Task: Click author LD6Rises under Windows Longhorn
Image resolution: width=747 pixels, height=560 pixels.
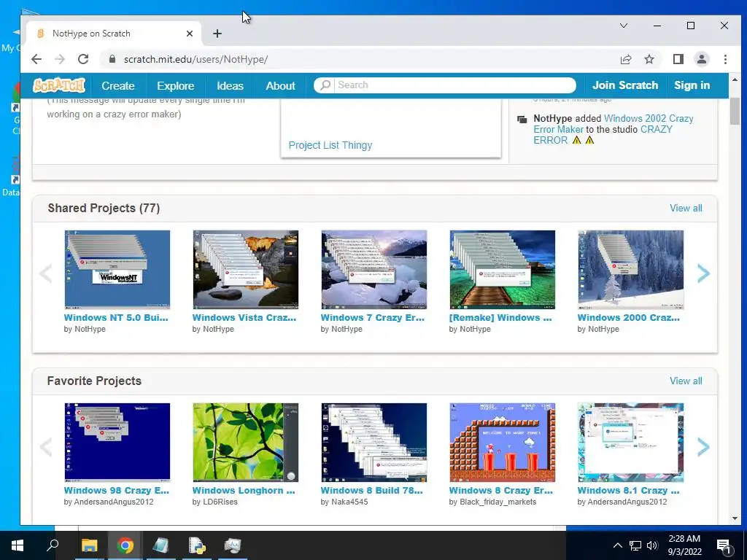Action: click(220, 502)
